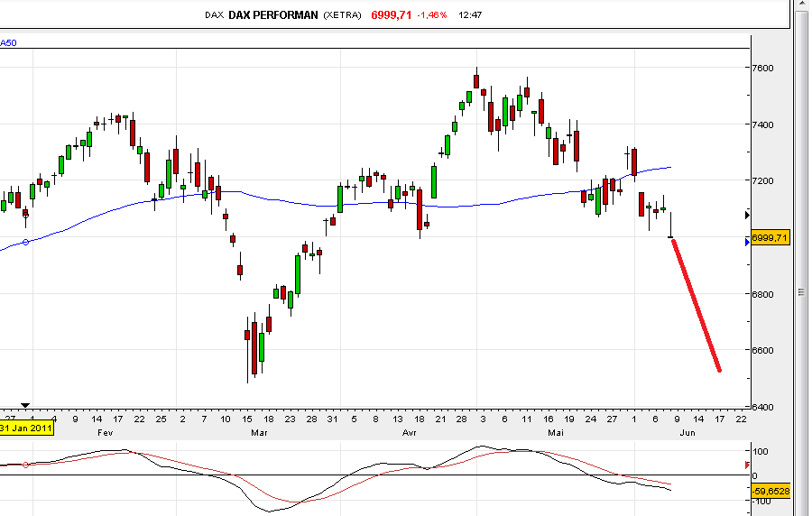Click the last candle's close tick near 7000

coord(670,237)
